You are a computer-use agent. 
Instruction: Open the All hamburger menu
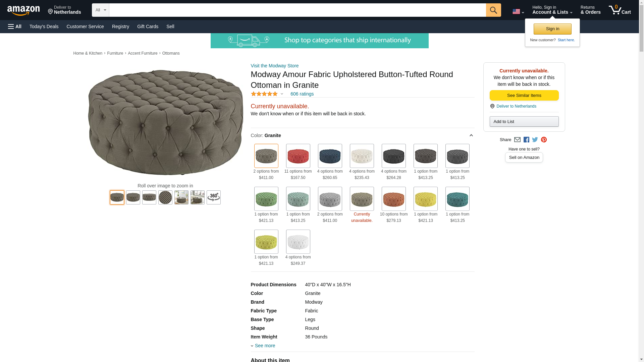click(15, 26)
